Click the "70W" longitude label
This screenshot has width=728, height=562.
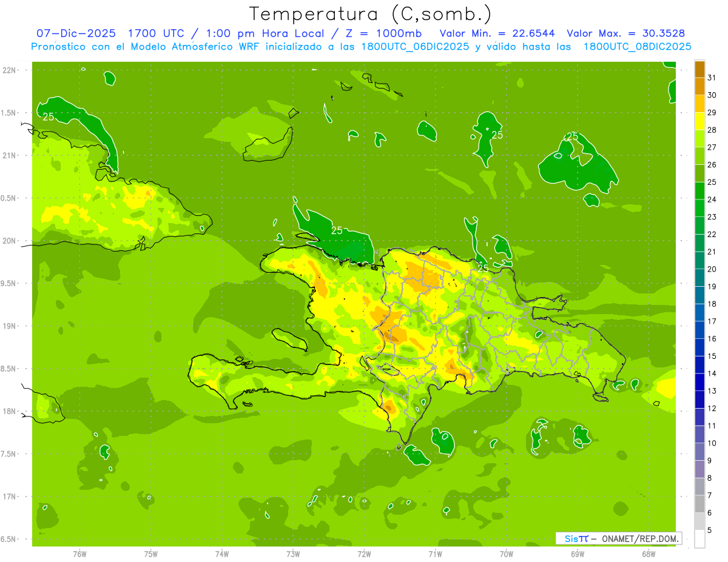tap(507, 554)
